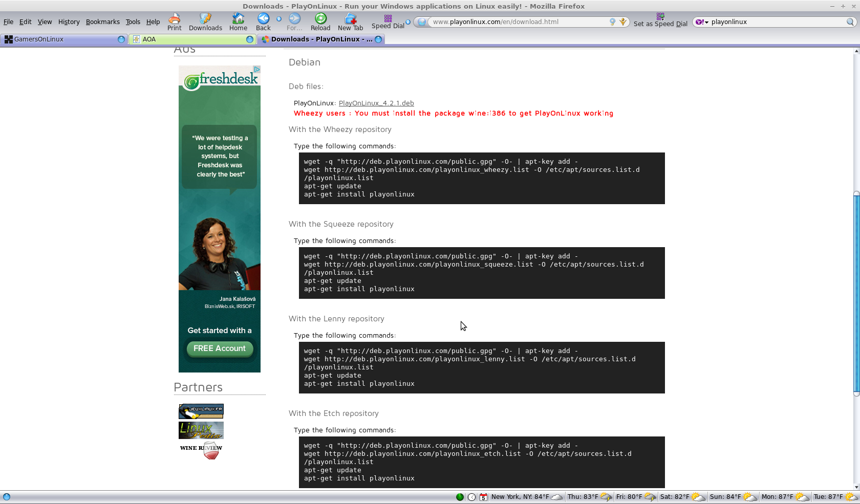860x504 pixels.
Task: Open the Edit menu
Action: pyautogui.click(x=26, y=22)
